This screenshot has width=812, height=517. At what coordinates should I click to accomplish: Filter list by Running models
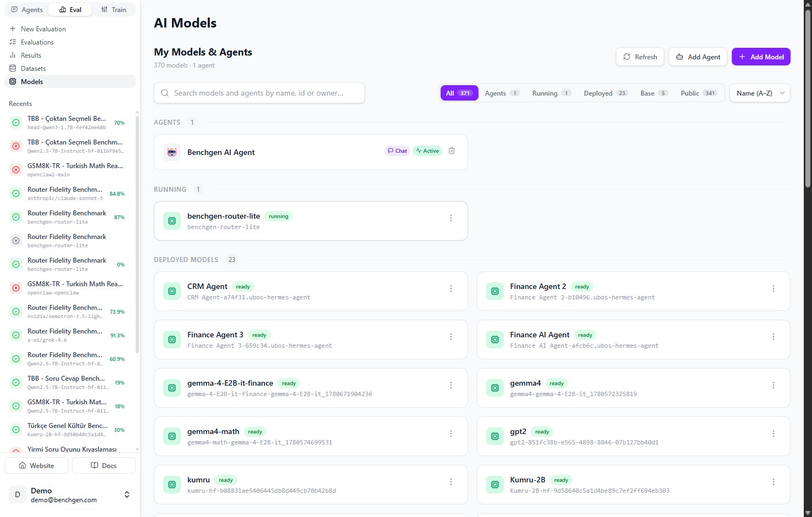click(552, 93)
